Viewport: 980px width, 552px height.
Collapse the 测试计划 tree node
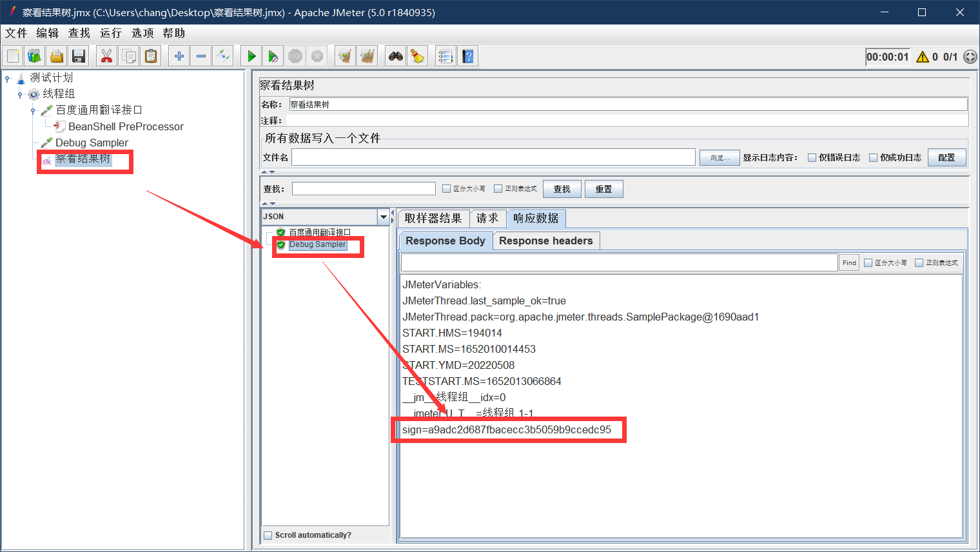click(x=7, y=79)
